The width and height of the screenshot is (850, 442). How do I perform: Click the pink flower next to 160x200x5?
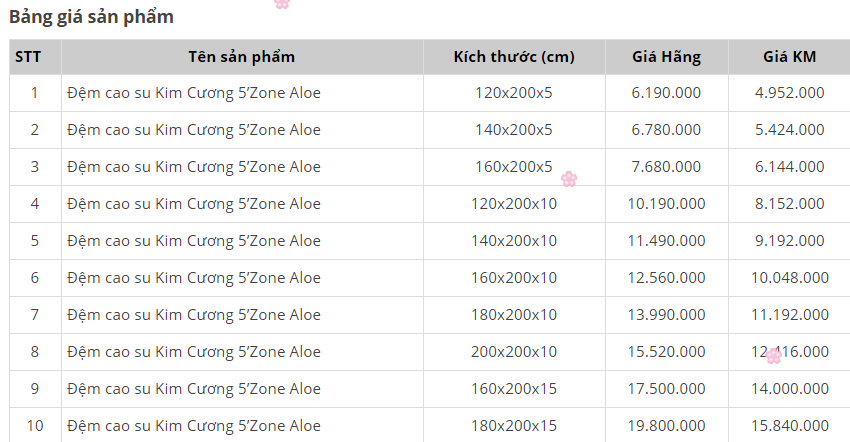[x=569, y=179]
